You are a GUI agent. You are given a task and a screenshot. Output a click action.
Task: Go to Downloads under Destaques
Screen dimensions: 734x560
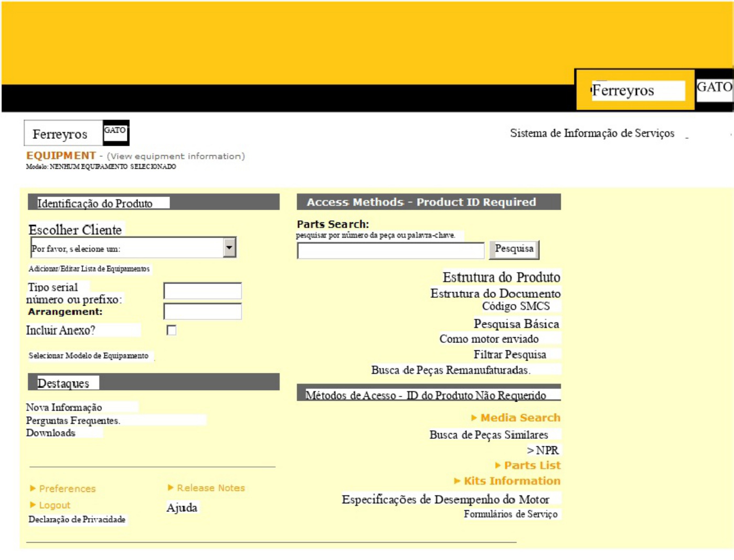51,433
